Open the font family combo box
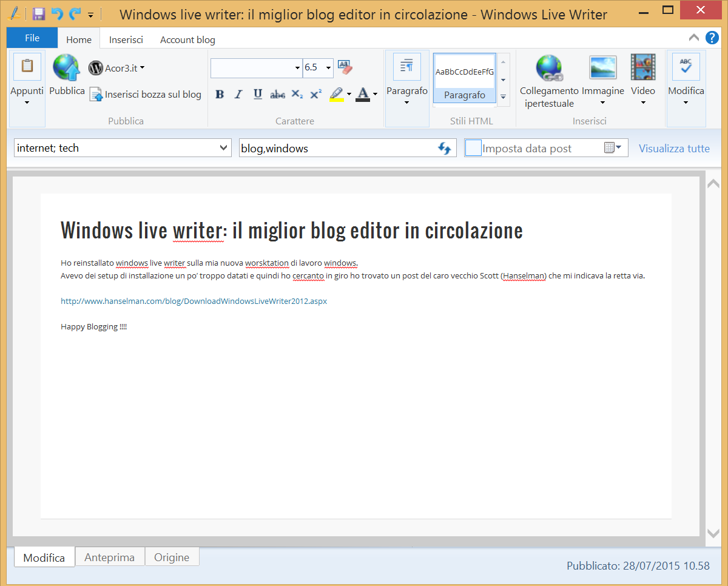The image size is (728, 586). [257, 68]
